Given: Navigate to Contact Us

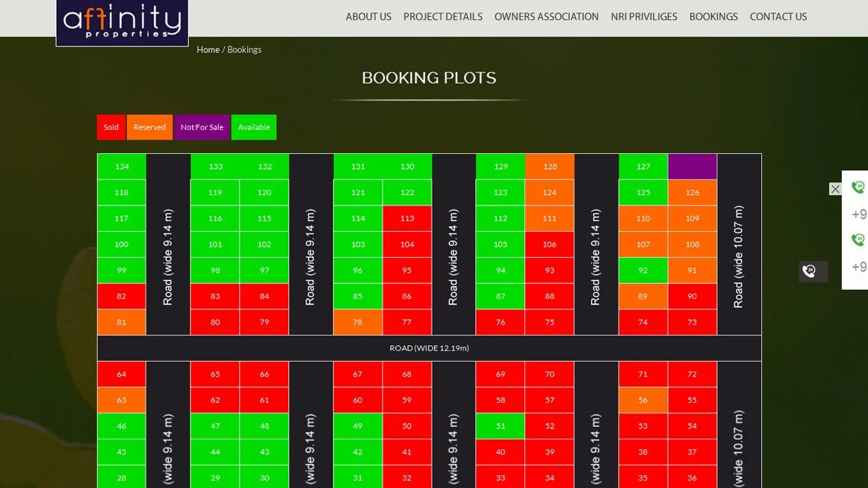Looking at the screenshot, I should pyautogui.click(x=778, y=16).
